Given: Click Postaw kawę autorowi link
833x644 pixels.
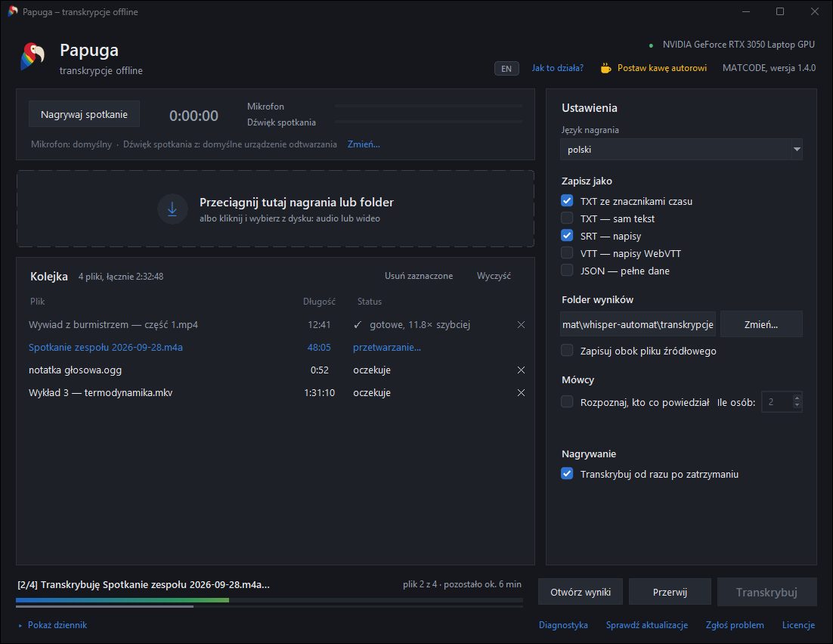Looking at the screenshot, I should pyautogui.click(x=662, y=68).
